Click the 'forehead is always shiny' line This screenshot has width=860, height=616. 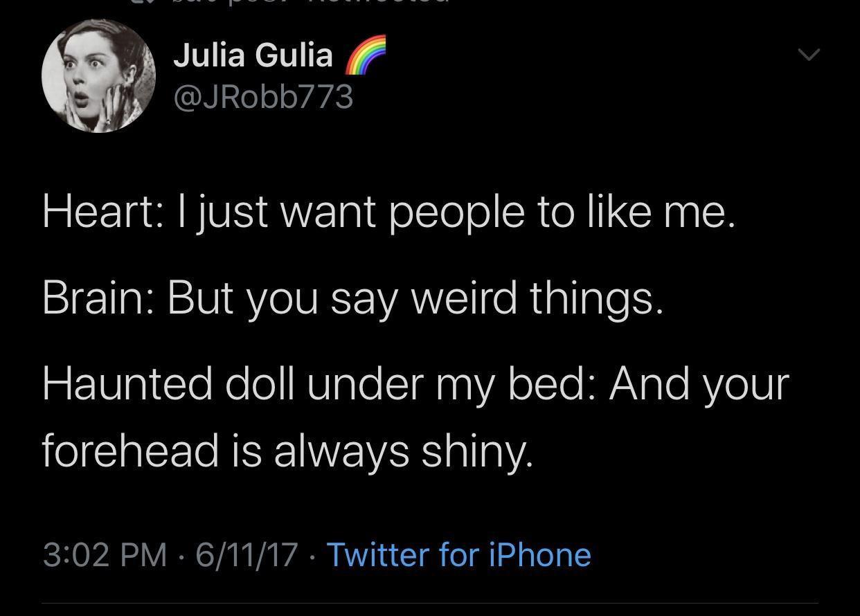287,451
